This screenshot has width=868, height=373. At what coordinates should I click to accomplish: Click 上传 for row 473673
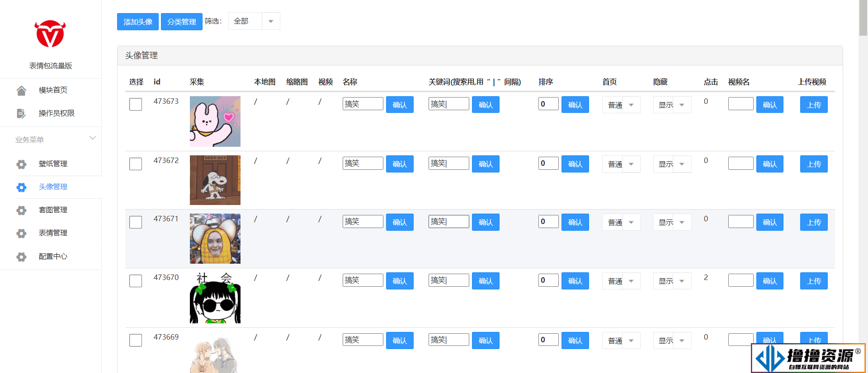click(814, 105)
